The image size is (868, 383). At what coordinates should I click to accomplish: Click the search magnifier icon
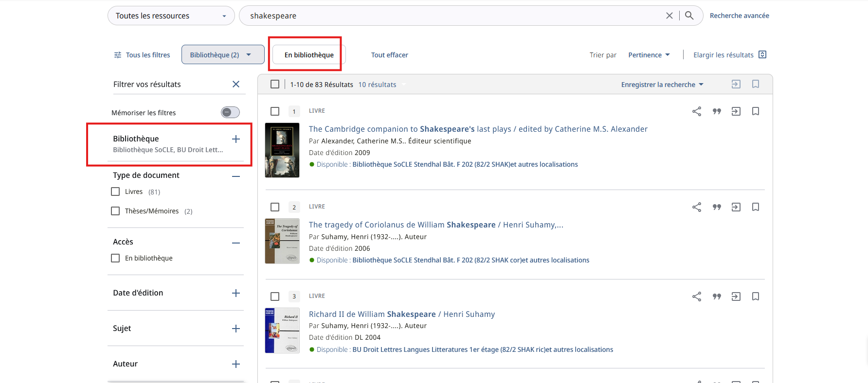click(689, 16)
